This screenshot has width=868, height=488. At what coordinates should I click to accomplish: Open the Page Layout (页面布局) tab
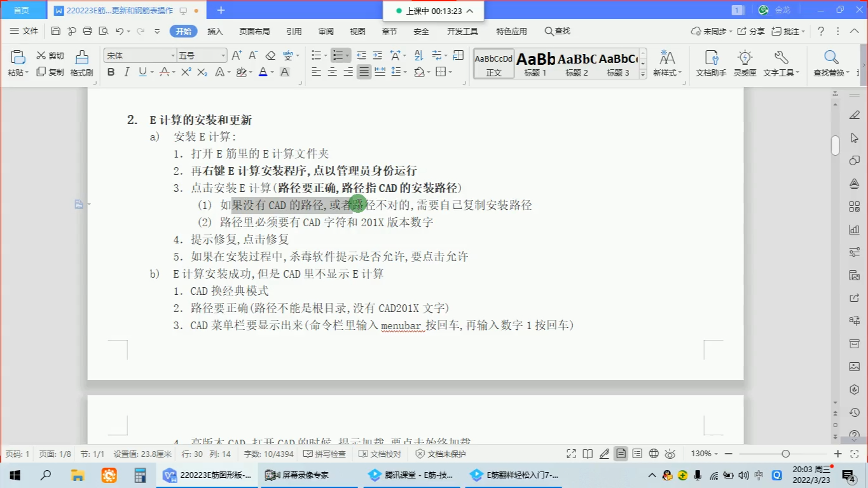[x=254, y=31]
